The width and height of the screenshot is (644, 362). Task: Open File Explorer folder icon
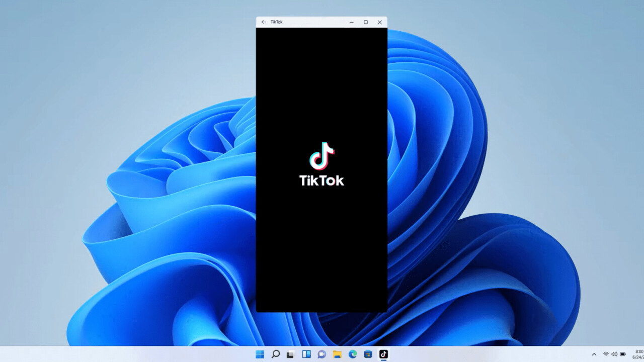pyautogui.click(x=337, y=354)
